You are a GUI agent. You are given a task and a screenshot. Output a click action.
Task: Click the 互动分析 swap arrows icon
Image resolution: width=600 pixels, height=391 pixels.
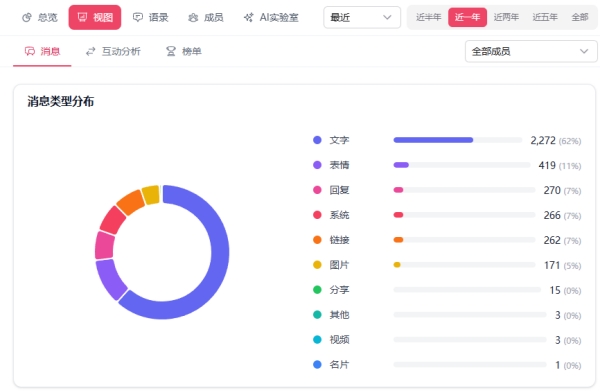[90, 51]
